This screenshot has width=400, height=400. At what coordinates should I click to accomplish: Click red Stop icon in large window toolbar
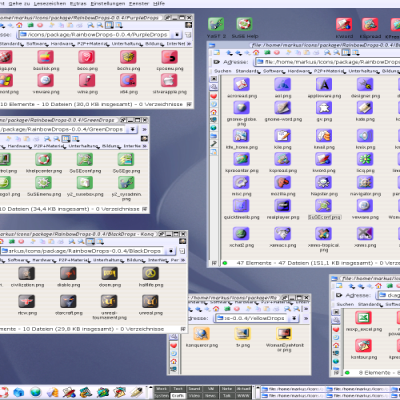(x=277, y=53)
